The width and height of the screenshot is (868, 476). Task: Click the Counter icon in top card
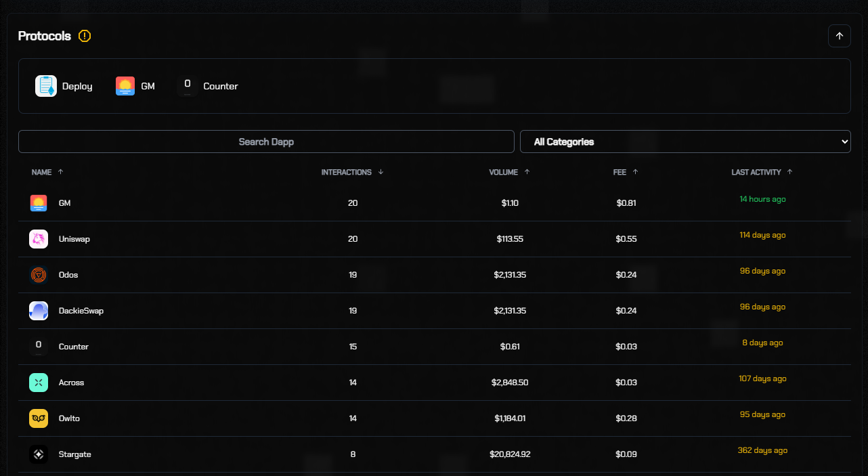coord(188,85)
